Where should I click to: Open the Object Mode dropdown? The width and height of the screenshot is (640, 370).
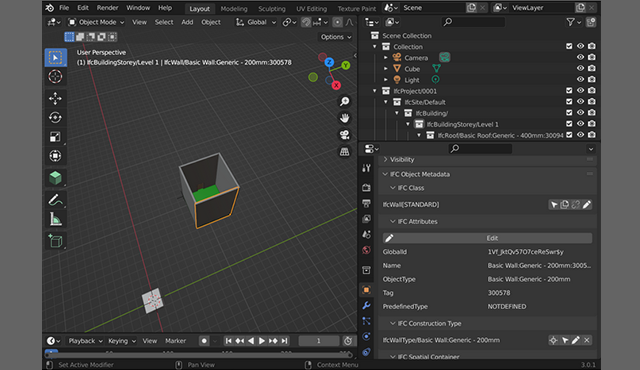(x=96, y=22)
